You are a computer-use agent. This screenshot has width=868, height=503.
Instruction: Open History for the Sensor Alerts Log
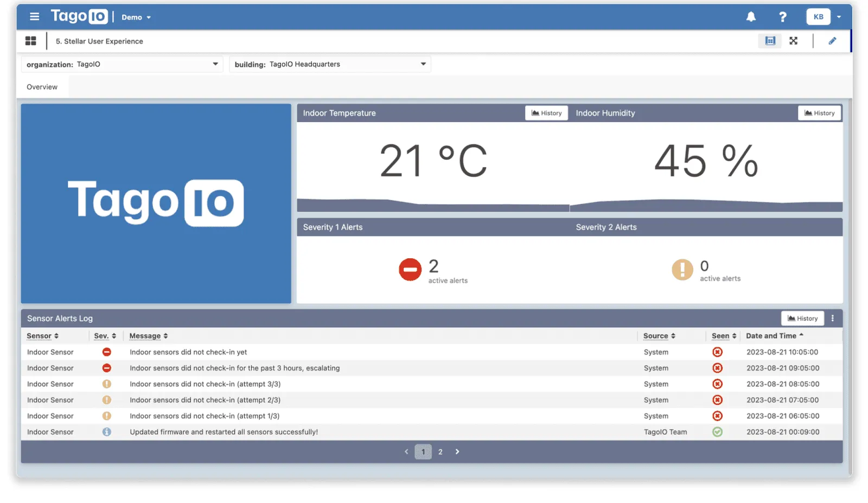click(x=802, y=318)
